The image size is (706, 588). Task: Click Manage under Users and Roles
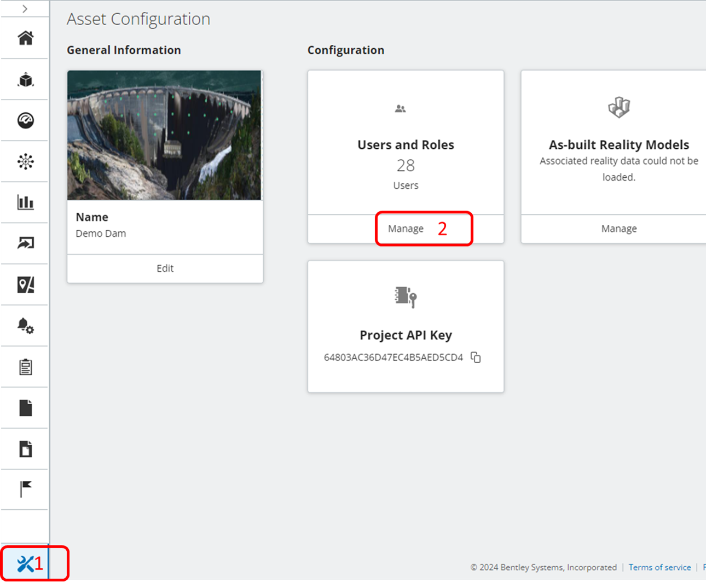click(406, 229)
